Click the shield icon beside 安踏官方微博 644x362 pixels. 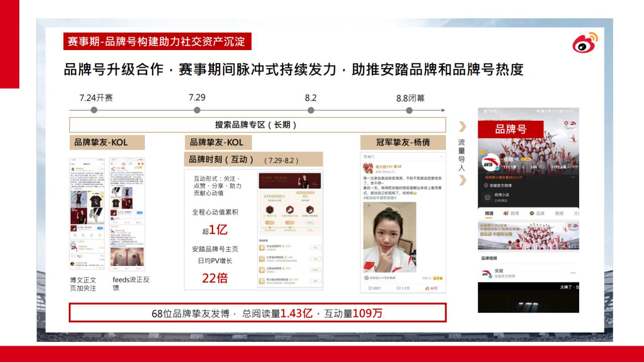[486, 185]
